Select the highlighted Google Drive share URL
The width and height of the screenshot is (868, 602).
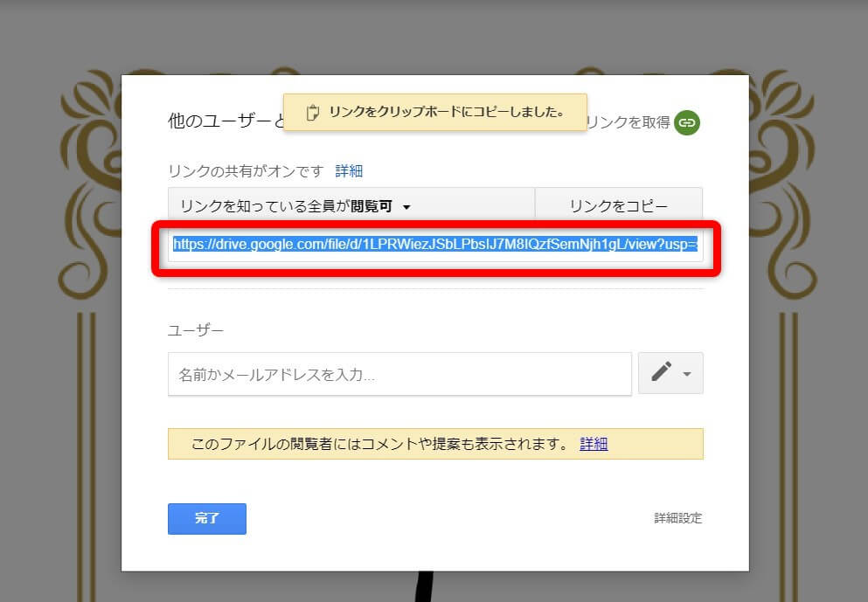[x=435, y=245]
